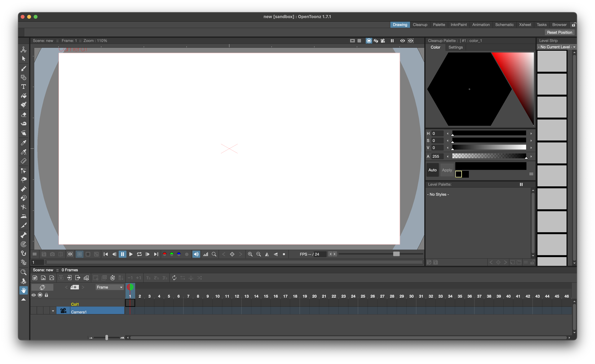Screen dimensions: 595x364
Task: Switch to the Animation room tab
Action: 481,25
